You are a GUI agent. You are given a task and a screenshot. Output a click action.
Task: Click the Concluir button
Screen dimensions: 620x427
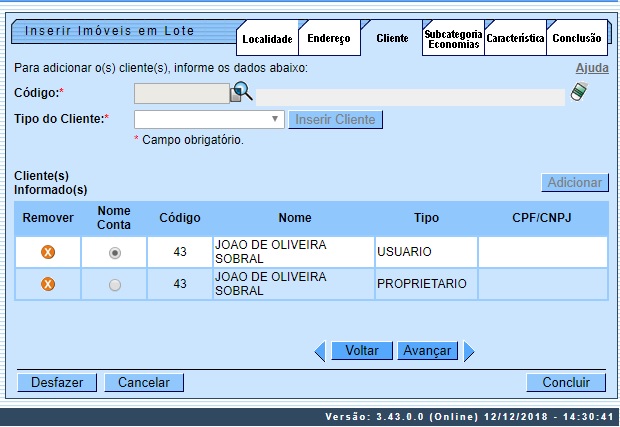point(566,382)
